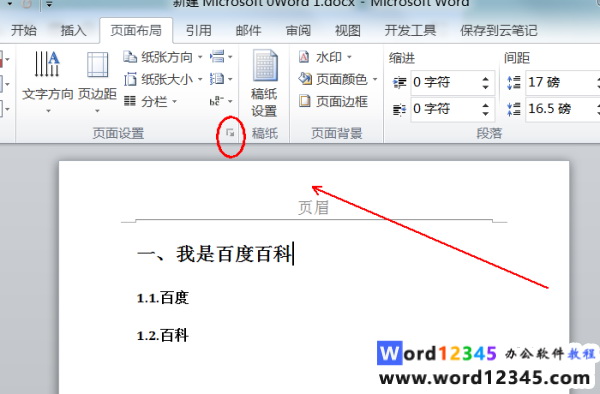
Task: Decrease the right indent value
Action: (485, 113)
